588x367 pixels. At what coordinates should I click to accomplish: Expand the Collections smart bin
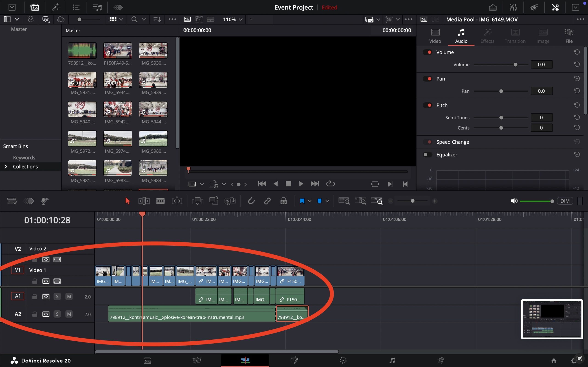(x=6, y=167)
